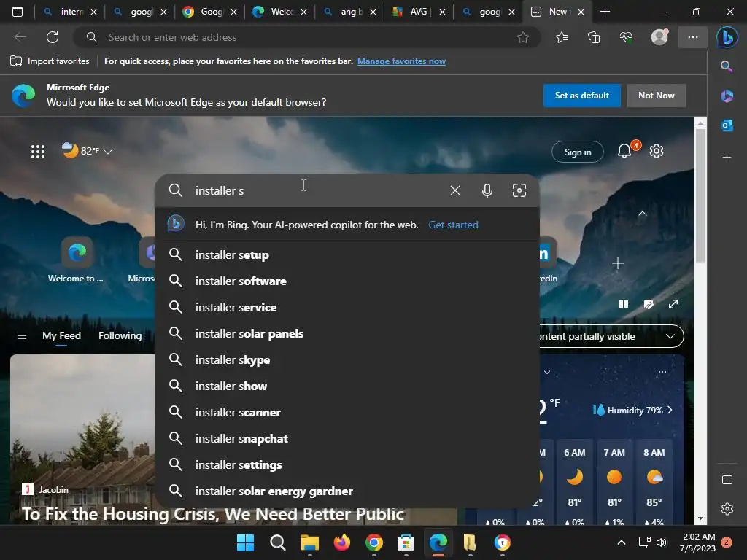Viewport: 747px width, 560px height.
Task: Open Browser essentials heart icon
Action: (x=626, y=37)
